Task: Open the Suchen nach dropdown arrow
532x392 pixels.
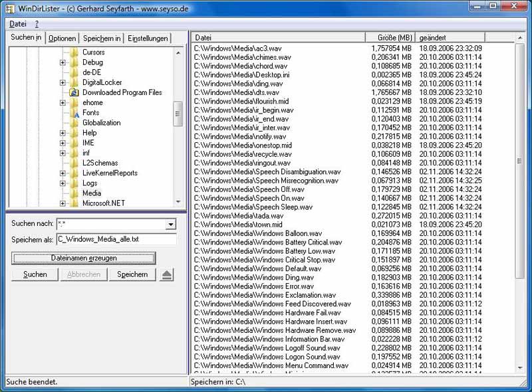Action: [171, 224]
